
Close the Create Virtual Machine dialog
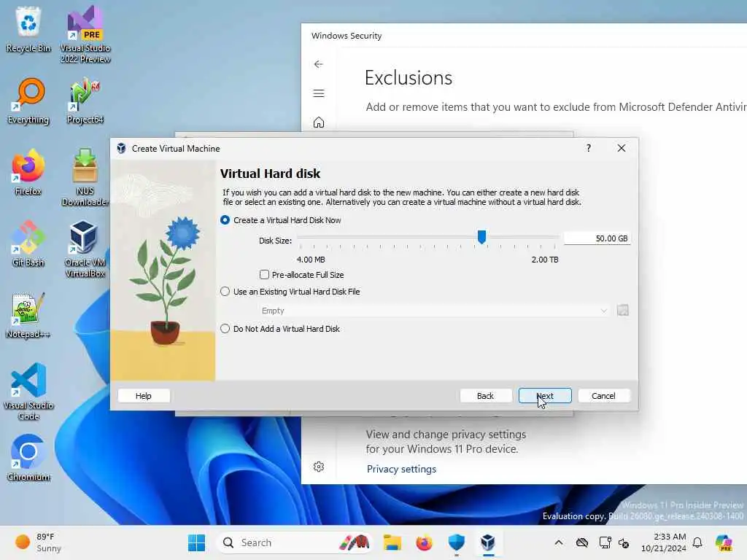[622, 148]
